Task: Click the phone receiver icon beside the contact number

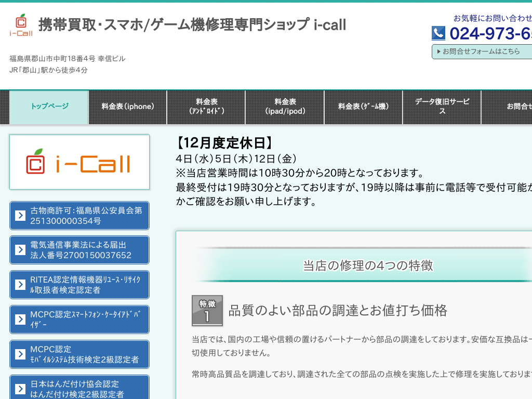Action: coord(439,33)
